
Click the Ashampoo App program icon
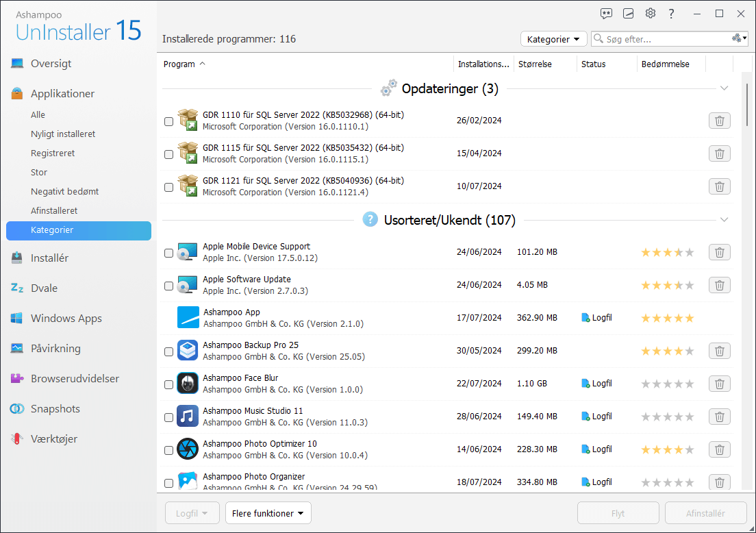coord(188,317)
